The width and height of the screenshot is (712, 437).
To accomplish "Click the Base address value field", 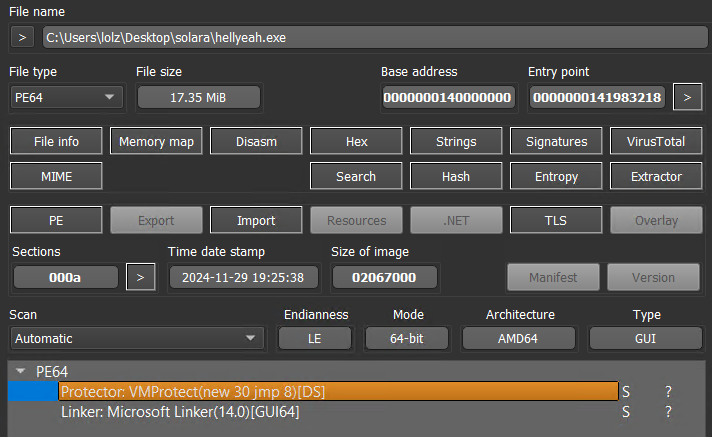I will click(448, 97).
